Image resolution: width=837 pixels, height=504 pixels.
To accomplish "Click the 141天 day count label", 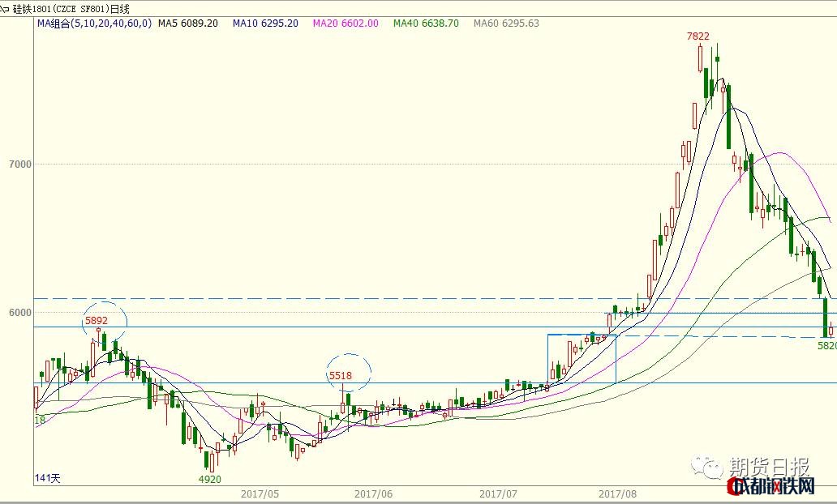I will 49,478.
